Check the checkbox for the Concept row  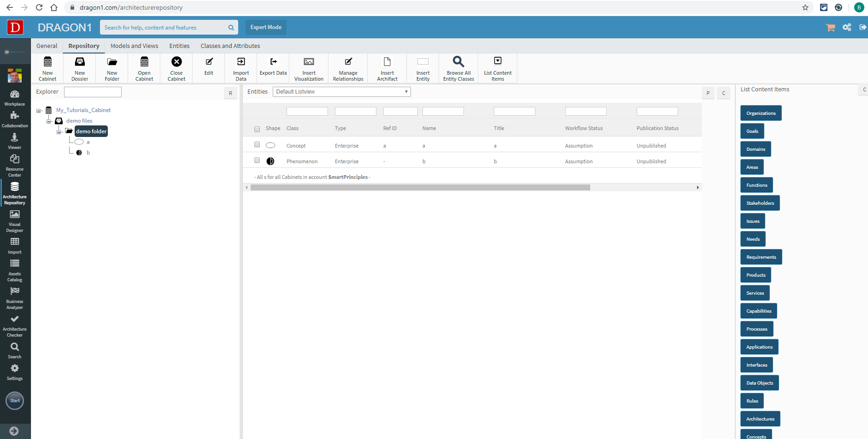pyautogui.click(x=257, y=145)
